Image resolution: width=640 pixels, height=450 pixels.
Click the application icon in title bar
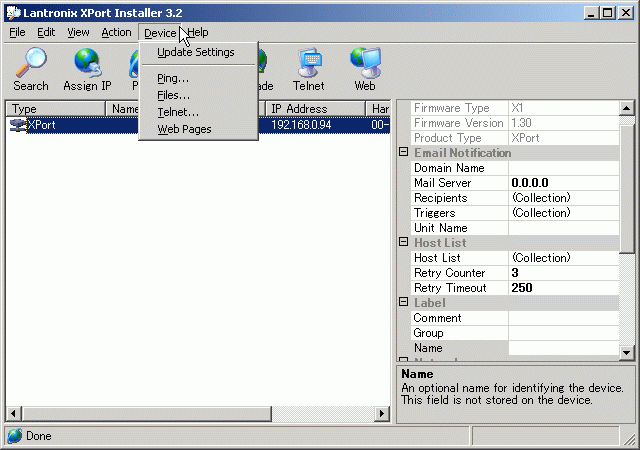coord(13,12)
